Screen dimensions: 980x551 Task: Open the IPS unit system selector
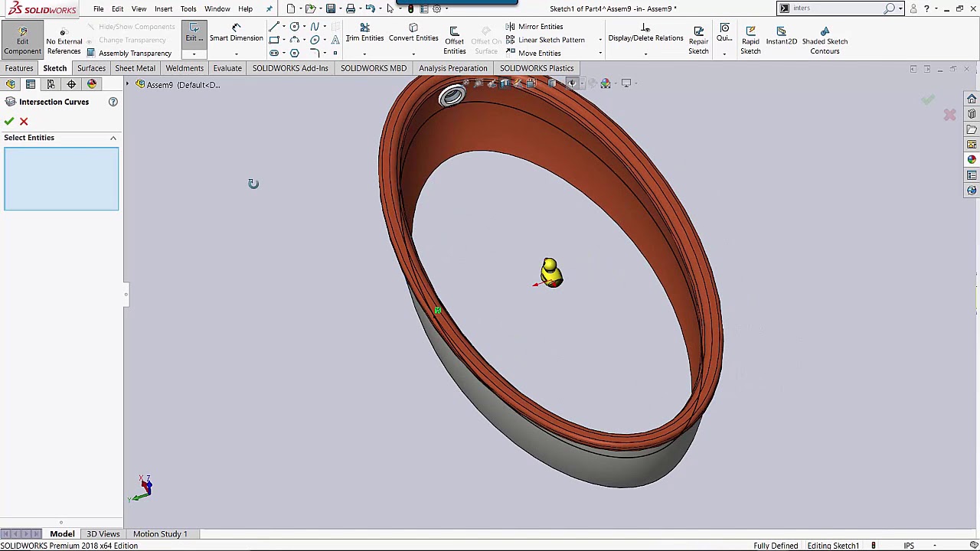(909, 546)
